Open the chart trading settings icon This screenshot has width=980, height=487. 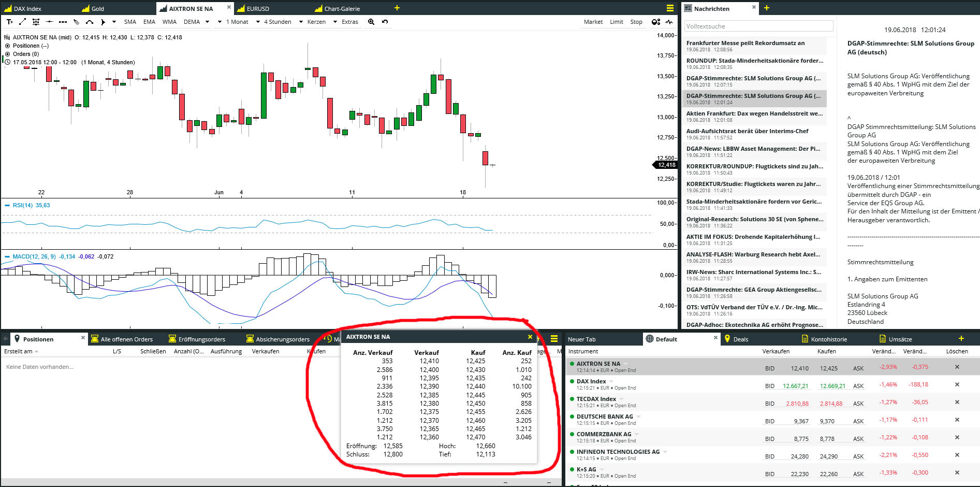(x=656, y=22)
